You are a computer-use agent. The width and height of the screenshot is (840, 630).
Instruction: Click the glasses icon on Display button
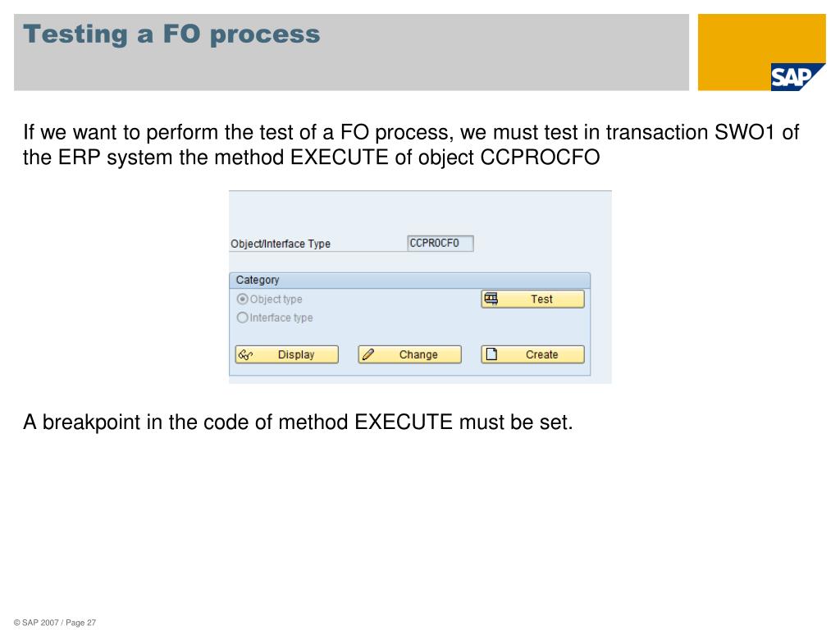(x=245, y=354)
